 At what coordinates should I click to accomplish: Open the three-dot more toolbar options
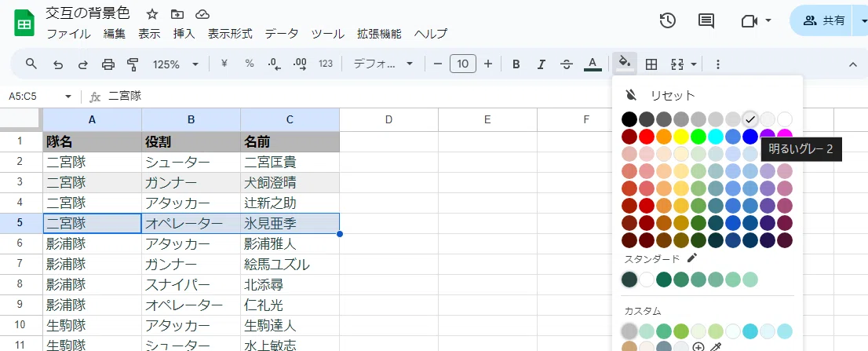click(x=718, y=64)
